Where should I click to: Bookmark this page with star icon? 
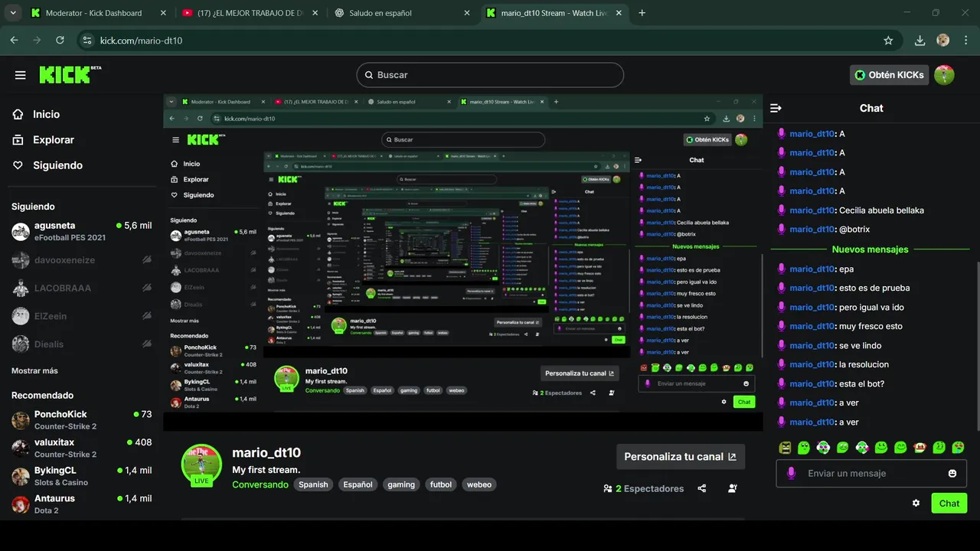(888, 41)
